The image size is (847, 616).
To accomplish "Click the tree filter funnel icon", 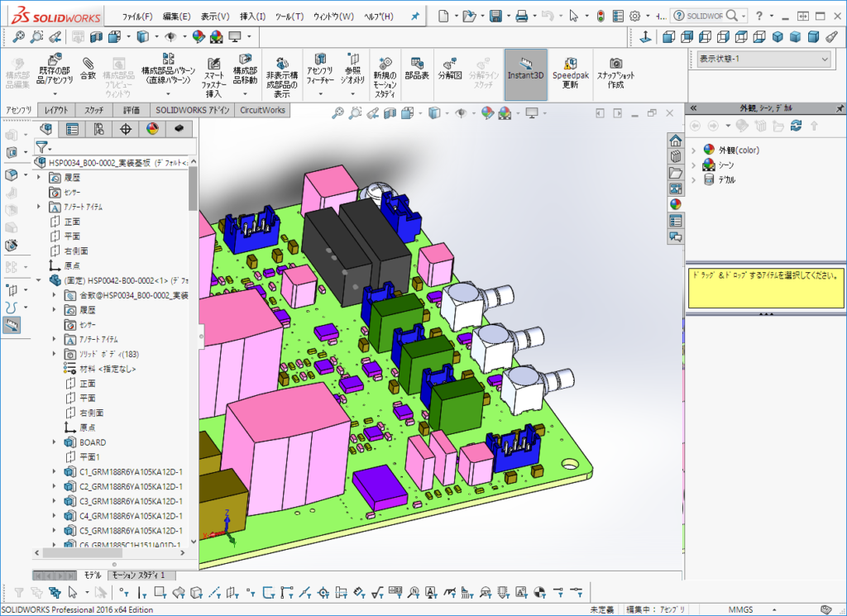I will coord(41,146).
